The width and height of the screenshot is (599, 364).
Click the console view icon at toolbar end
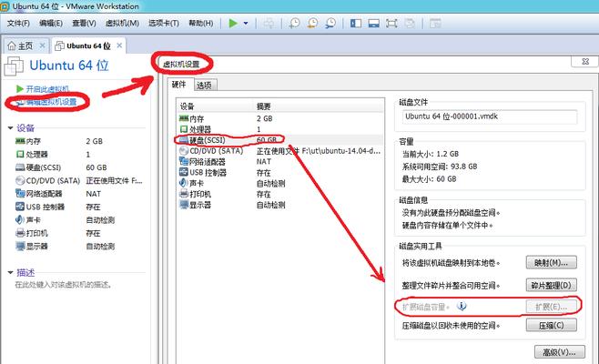[x=435, y=24]
